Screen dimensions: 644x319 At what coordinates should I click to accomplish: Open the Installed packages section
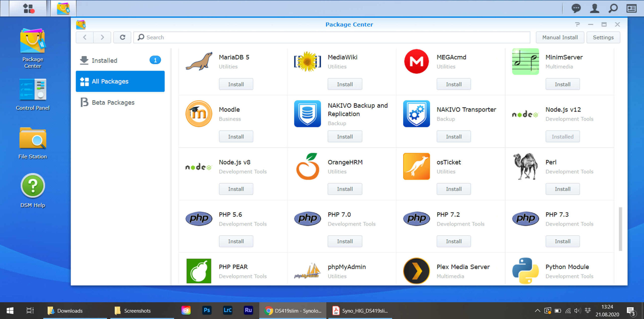[x=120, y=60]
